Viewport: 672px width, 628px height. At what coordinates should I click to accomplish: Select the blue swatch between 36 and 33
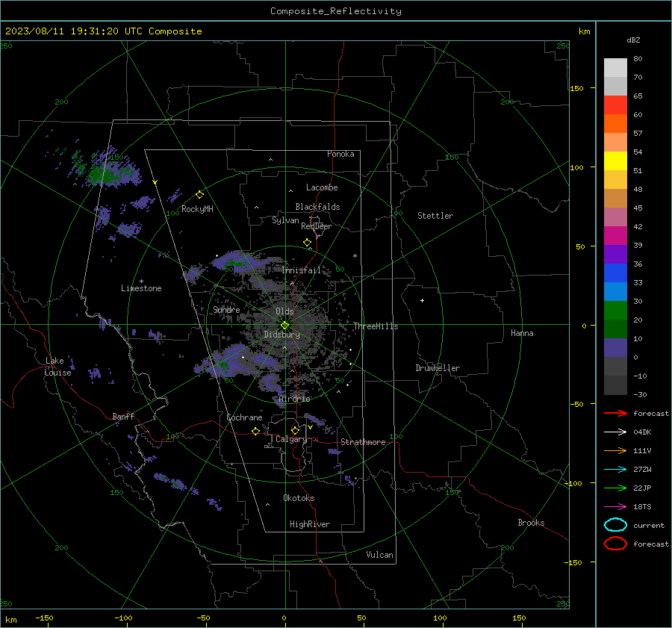[615, 273]
